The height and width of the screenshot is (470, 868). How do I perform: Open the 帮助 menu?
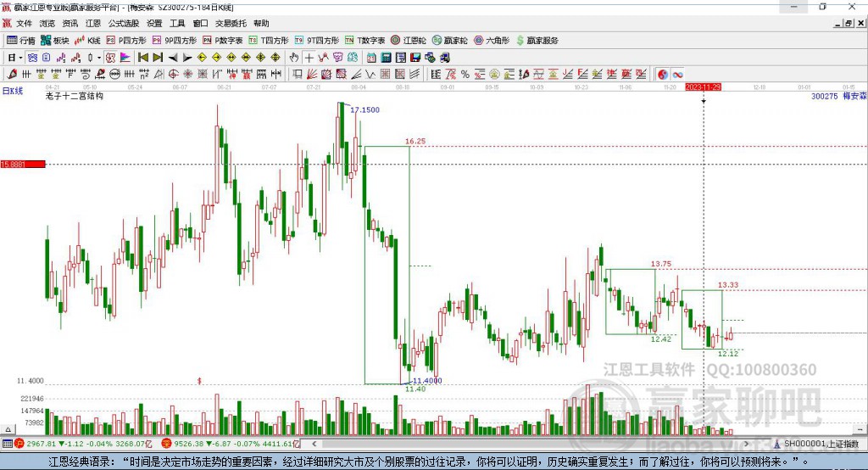pos(261,23)
